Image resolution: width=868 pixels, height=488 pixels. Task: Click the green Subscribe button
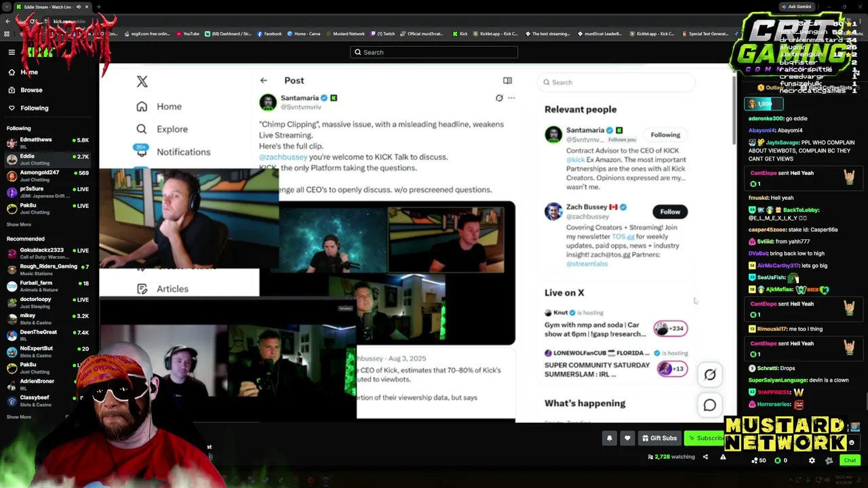pyautogui.click(x=705, y=438)
